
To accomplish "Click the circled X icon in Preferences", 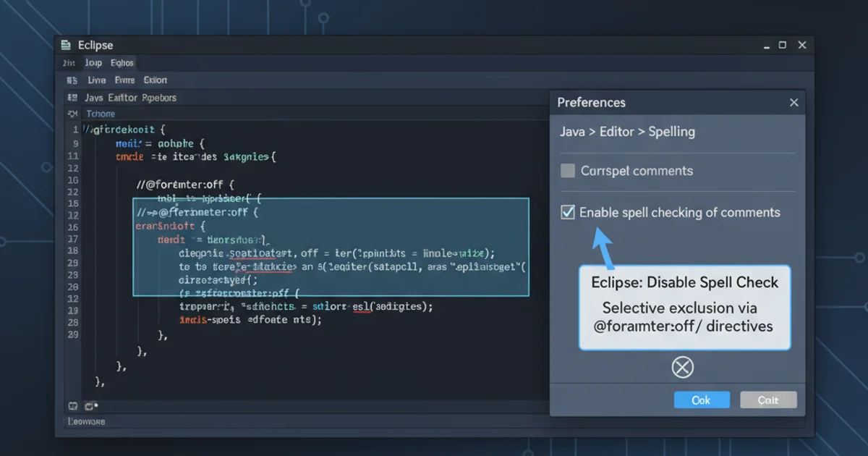I will 682,368.
